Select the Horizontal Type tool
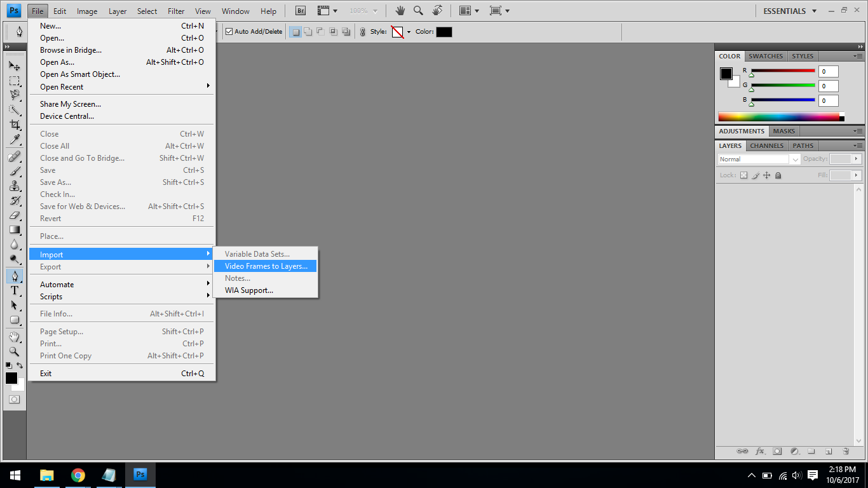This screenshot has height=488, width=868. 15,290
